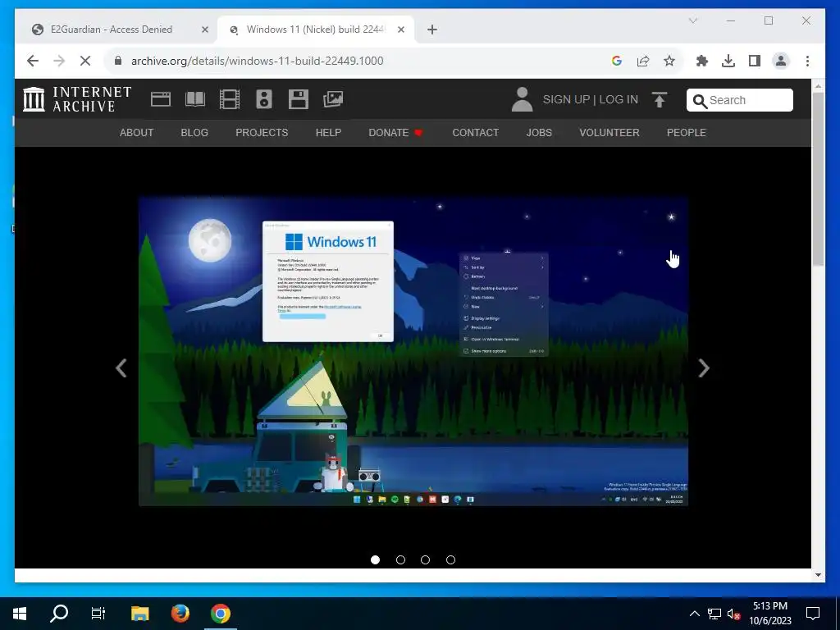Viewport: 840px width, 630px height.
Task: Open a new tab with the plus button
Action: 432,30
